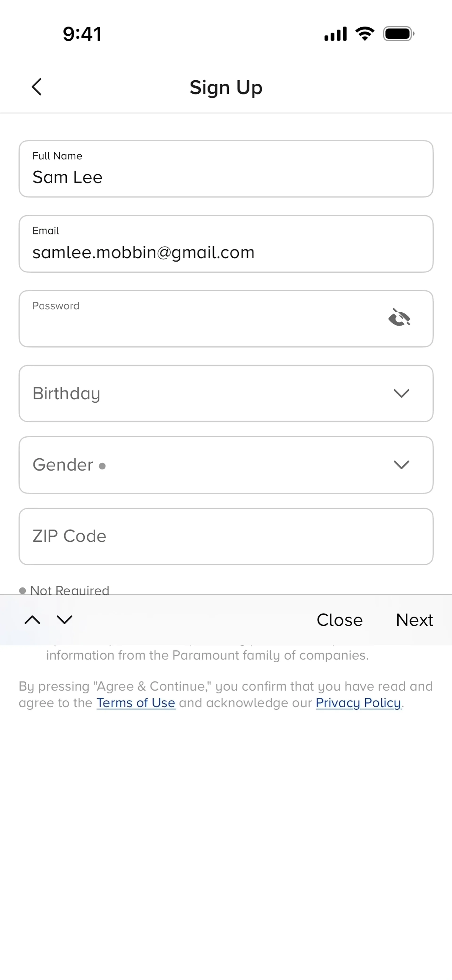Tap the back arrow in header

(36, 87)
